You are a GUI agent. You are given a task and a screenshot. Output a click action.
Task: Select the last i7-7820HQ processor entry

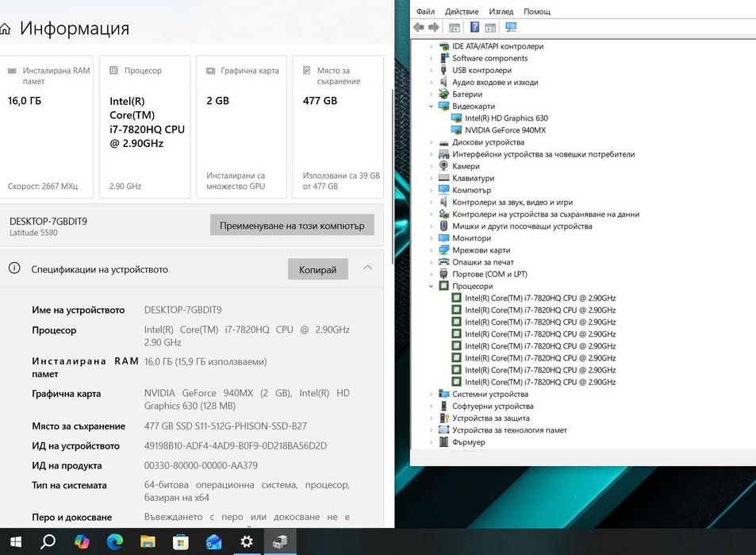click(x=540, y=382)
